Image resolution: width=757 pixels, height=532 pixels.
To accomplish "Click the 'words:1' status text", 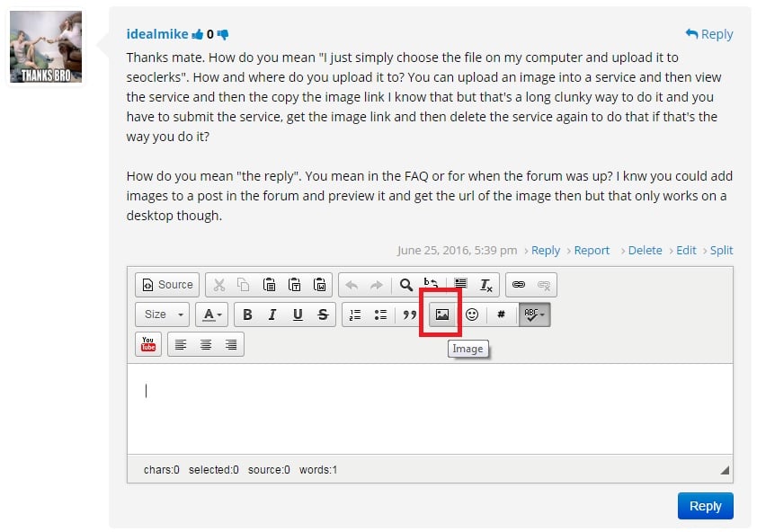I will pos(318,470).
